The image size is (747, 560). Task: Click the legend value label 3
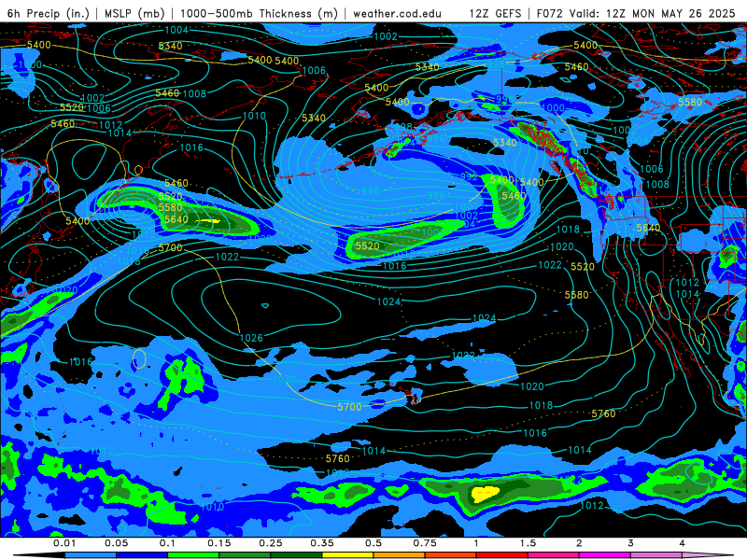(x=631, y=543)
